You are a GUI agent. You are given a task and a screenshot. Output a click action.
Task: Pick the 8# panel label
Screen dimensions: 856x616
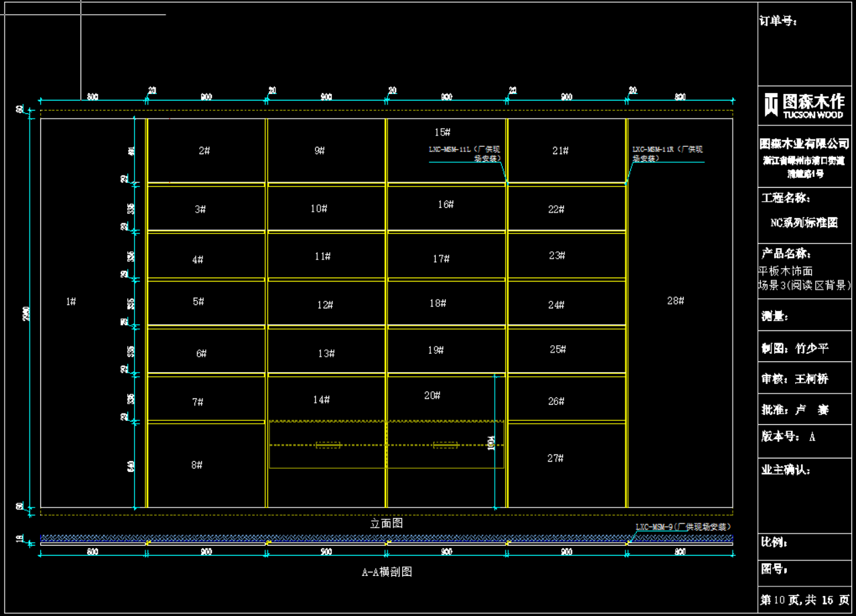(196, 465)
